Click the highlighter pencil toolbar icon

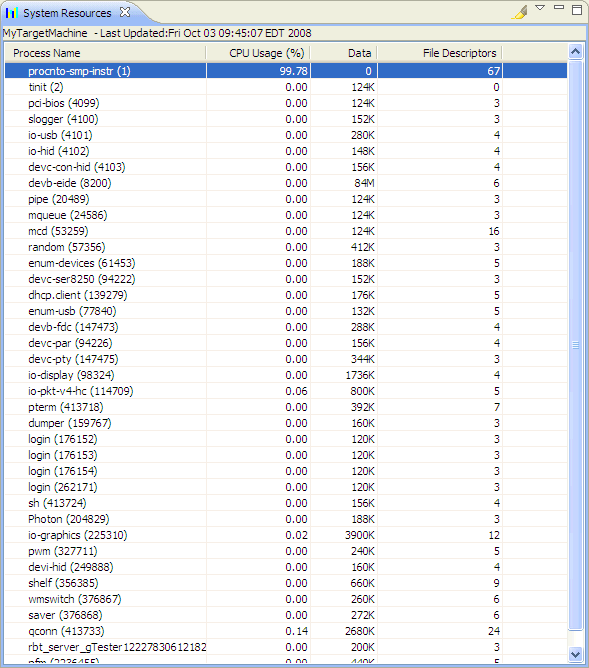(520, 12)
